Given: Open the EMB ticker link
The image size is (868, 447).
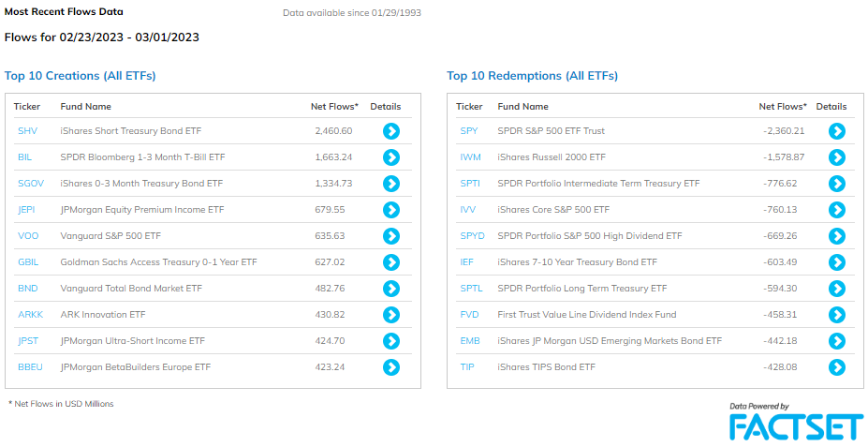Looking at the screenshot, I should pyautogui.click(x=470, y=341).
